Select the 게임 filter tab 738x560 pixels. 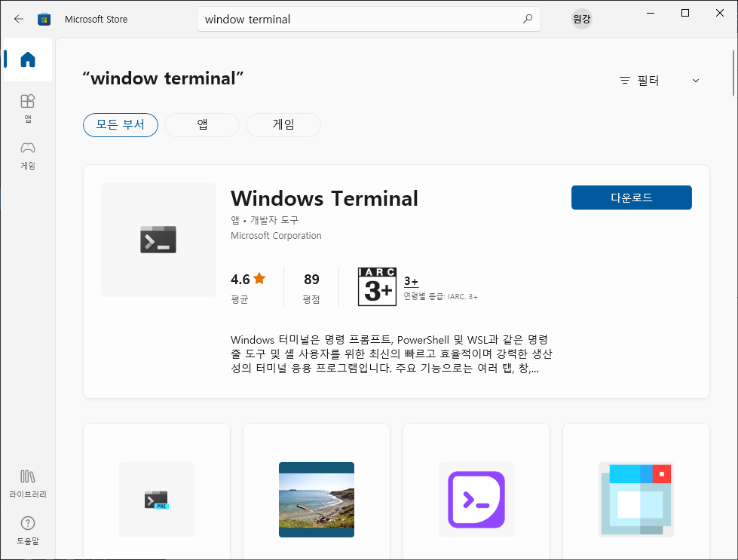point(283,124)
